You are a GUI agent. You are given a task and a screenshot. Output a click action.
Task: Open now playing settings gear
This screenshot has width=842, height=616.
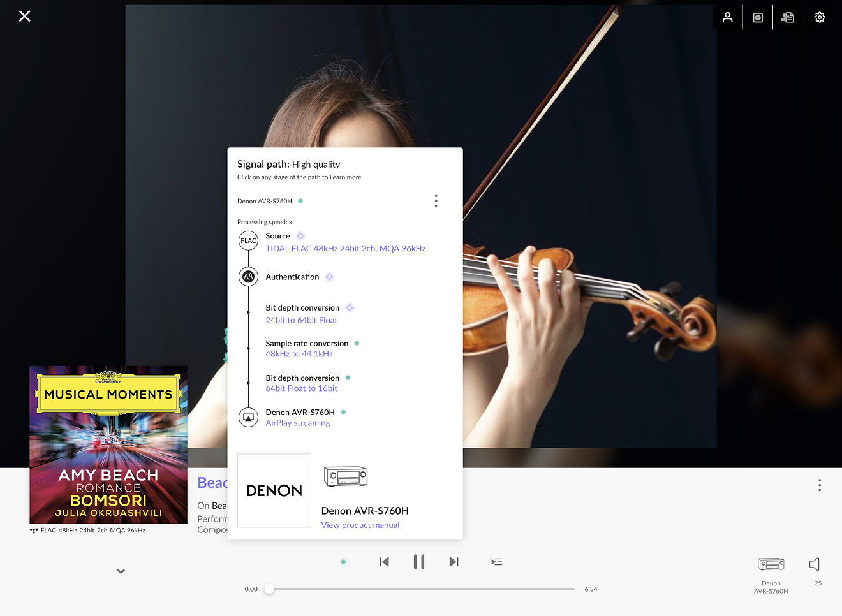[820, 17]
